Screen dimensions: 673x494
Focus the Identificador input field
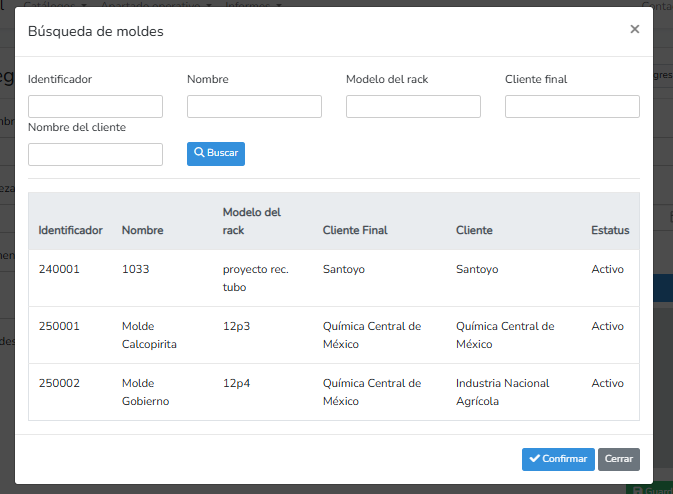[95, 107]
